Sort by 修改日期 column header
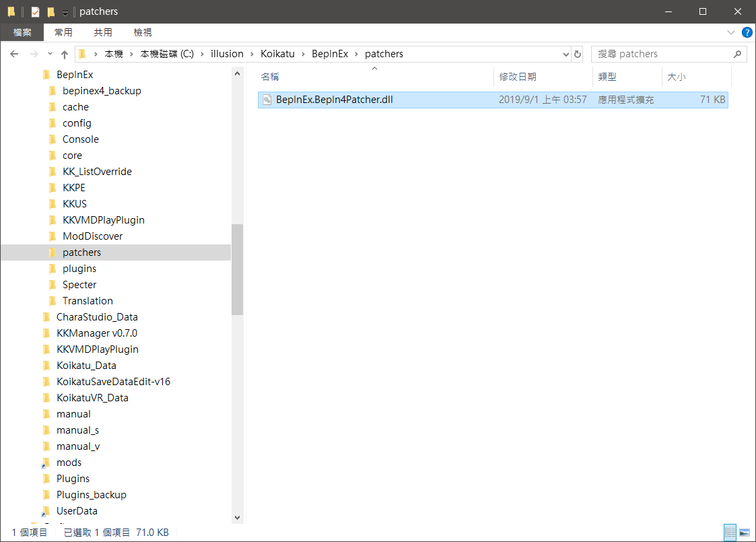This screenshot has height=542, width=756. tap(518, 77)
